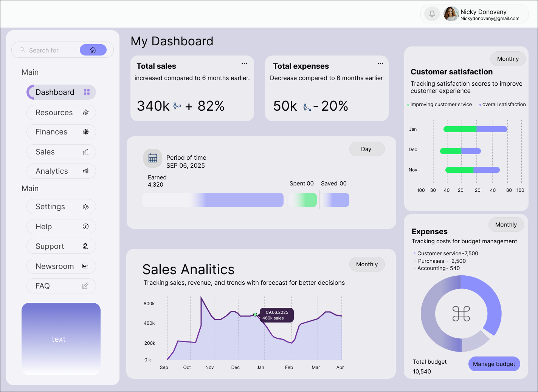Click the home icon in the search bar
This screenshot has width=538, height=392.
pyautogui.click(x=93, y=49)
